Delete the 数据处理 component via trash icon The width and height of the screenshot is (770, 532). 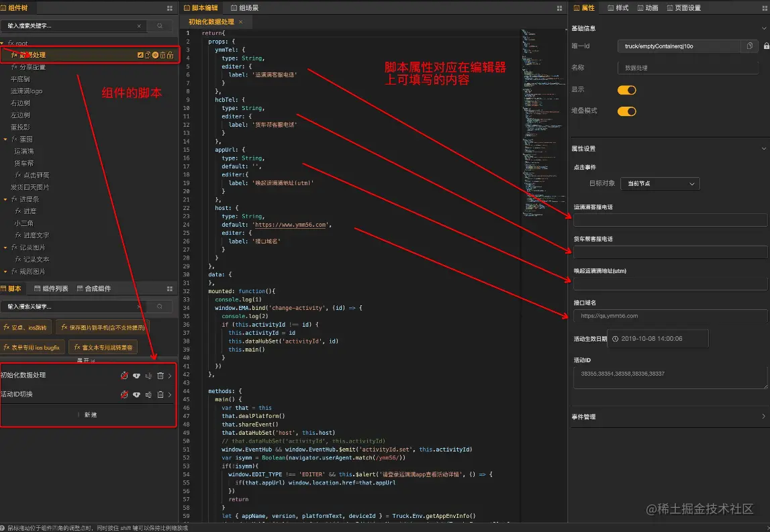[x=162, y=55]
